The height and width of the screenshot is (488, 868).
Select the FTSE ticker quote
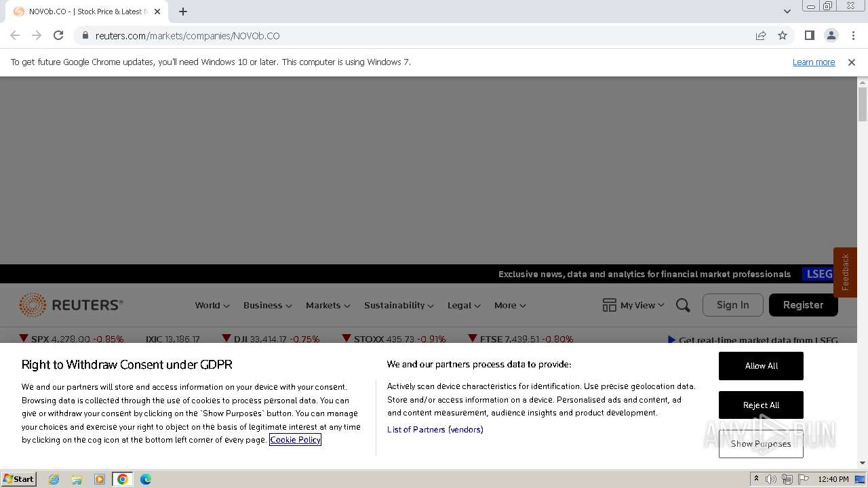(521, 339)
